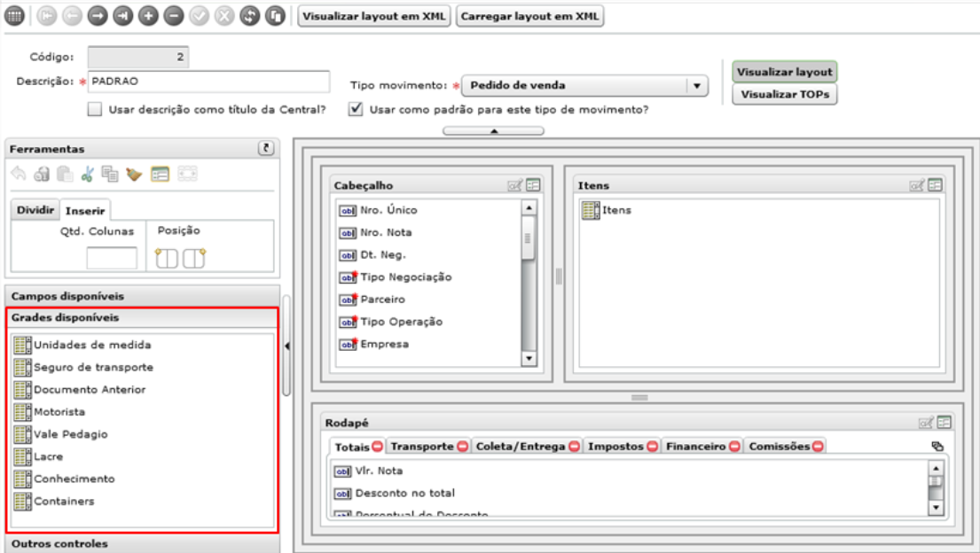Remove the Totais tab
The image size is (980, 553).
(x=377, y=446)
